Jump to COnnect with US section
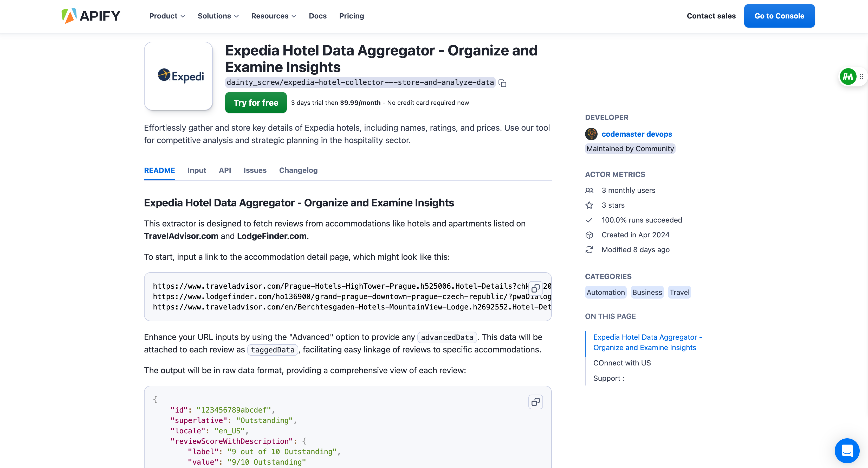This screenshot has width=868, height=468. 622,363
